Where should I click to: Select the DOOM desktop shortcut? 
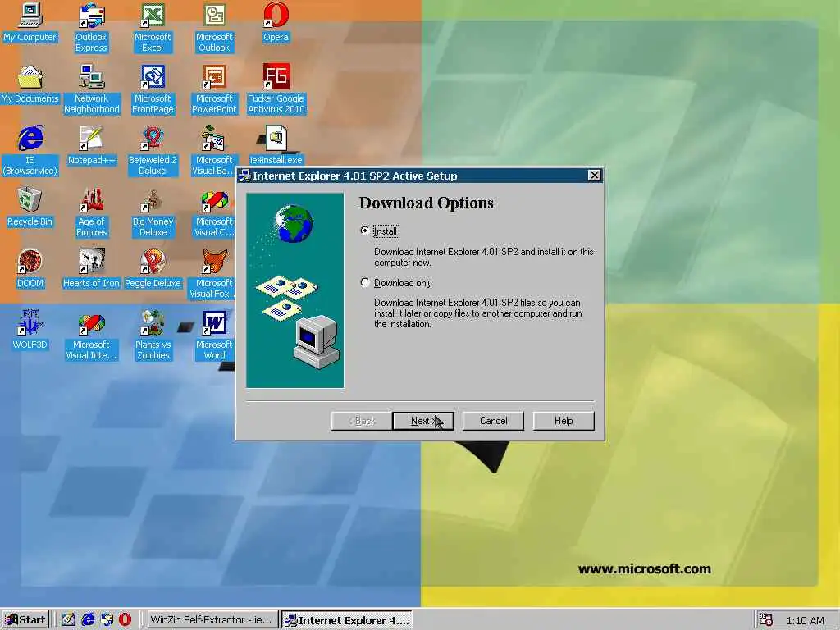[30, 269]
